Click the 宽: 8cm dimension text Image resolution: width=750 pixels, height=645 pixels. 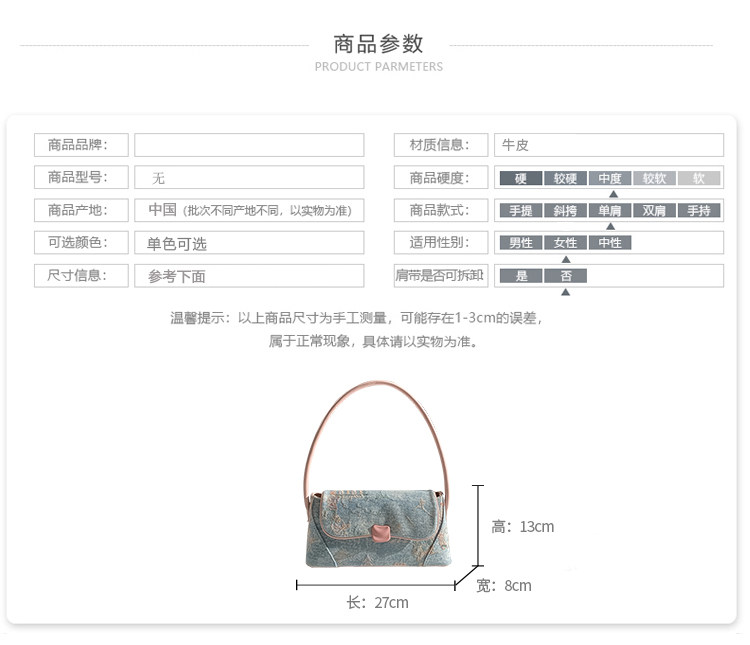click(x=504, y=586)
